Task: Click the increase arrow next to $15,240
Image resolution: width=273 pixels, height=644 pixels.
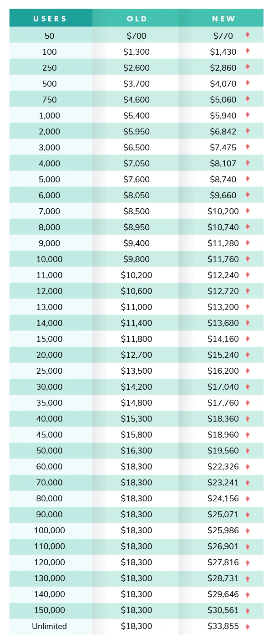Action: click(x=248, y=355)
